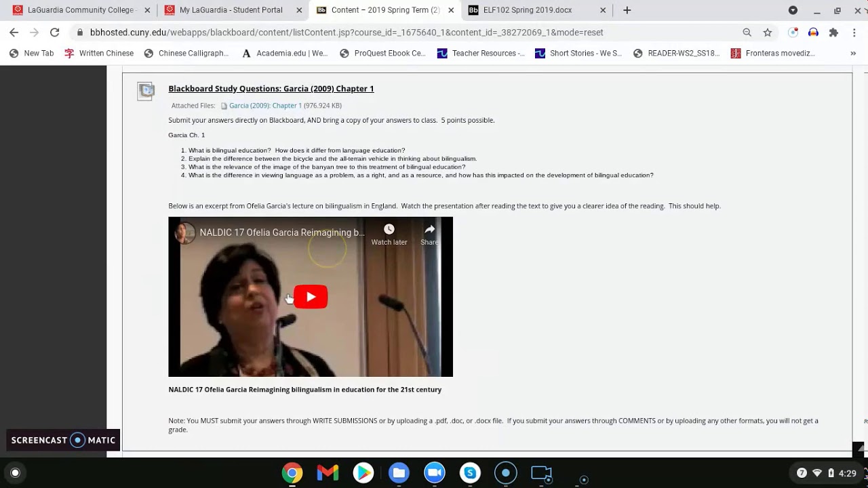Image resolution: width=868 pixels, height=488 pixels.
Task: Click the video channel avatar icon
Action: 184,232
